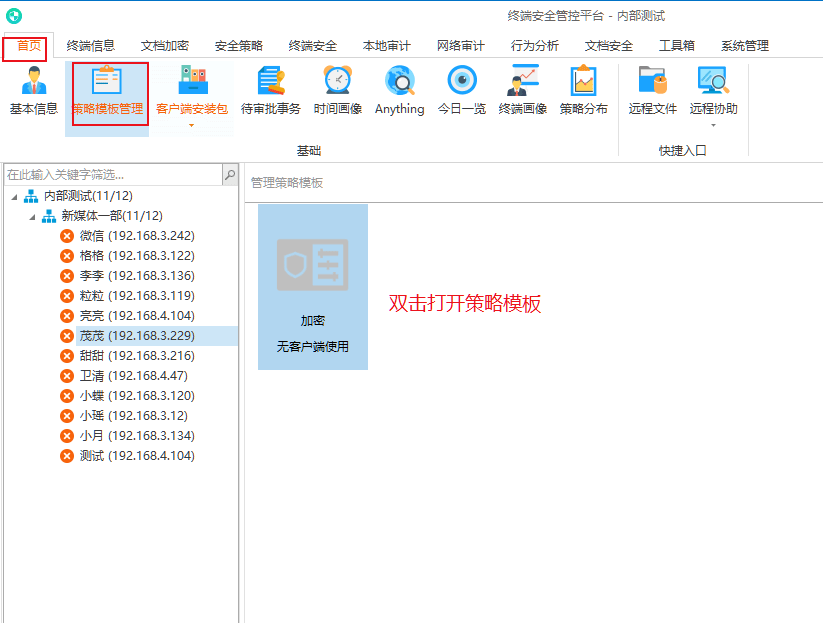Switch to the 终端信息 tab
Image resolution: width=823 pixels, height=623 pixels.
(91, 46)
